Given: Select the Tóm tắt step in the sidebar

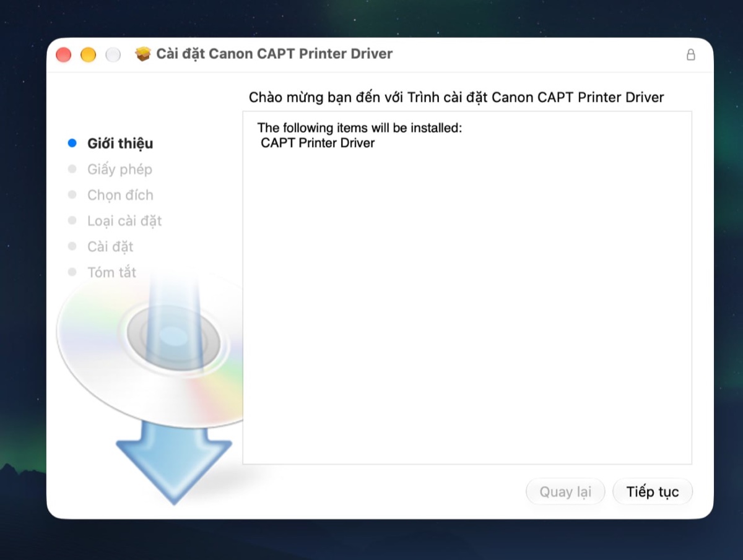Looking at the screenshot, I should [111, 272].
